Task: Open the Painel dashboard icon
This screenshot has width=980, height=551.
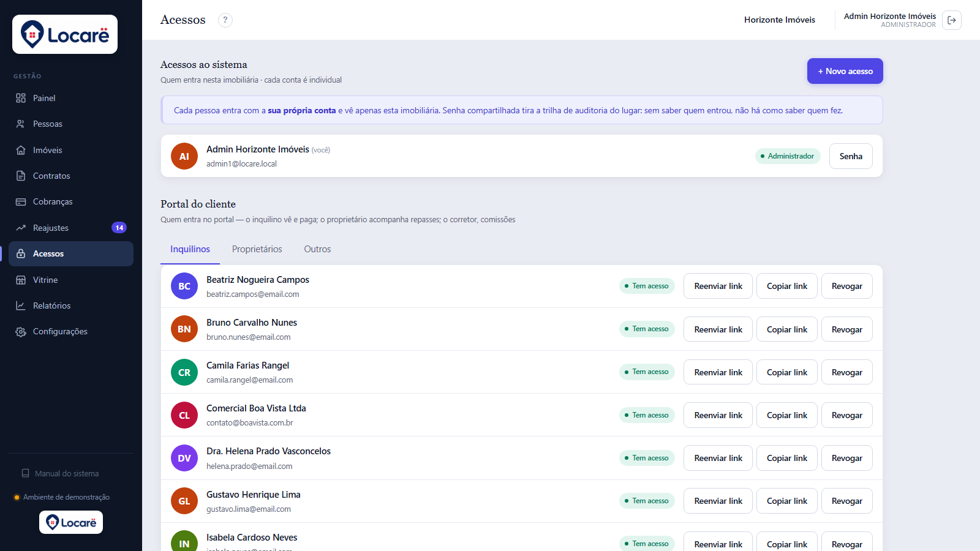Action: pyautogui.click(x=21, y=98)
